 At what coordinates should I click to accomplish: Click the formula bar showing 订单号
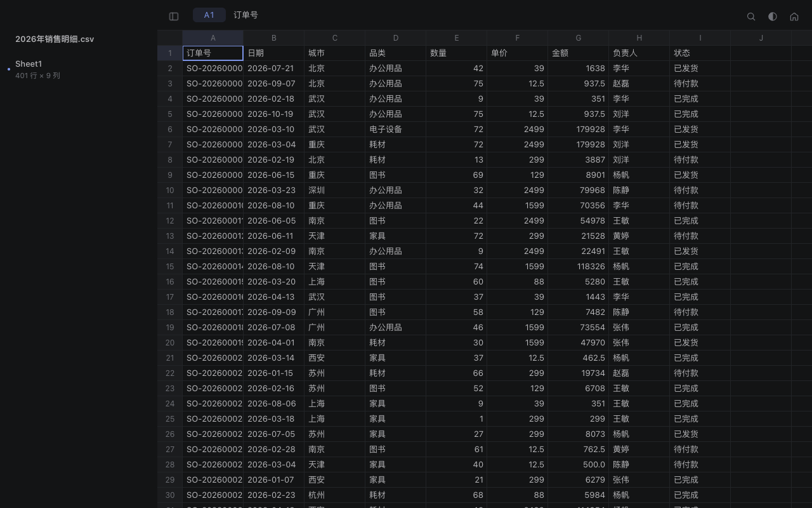(x=246, y=15)
